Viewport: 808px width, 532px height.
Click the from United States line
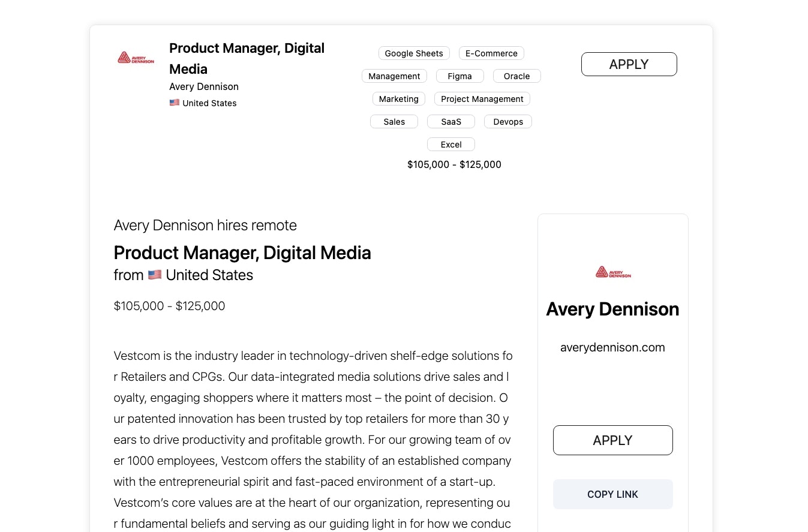click(184, 275)
